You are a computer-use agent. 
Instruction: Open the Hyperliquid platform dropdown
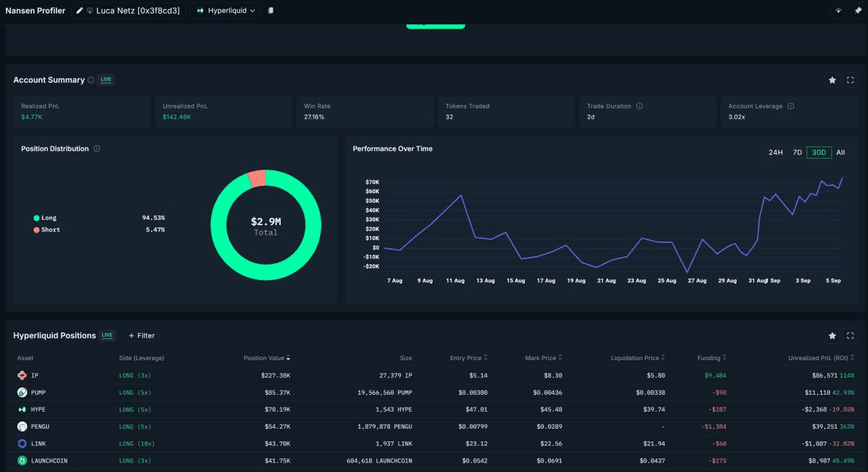pyautogui.click(x=226, y=11)
